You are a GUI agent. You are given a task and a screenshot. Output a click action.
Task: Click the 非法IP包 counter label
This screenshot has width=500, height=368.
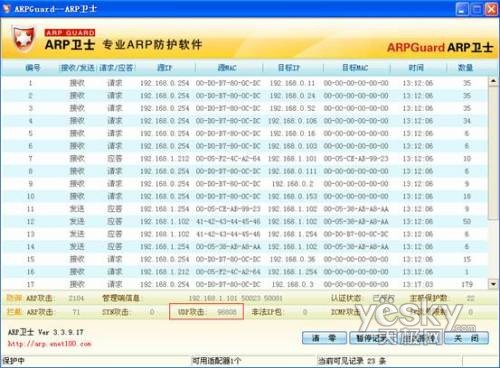267,312
